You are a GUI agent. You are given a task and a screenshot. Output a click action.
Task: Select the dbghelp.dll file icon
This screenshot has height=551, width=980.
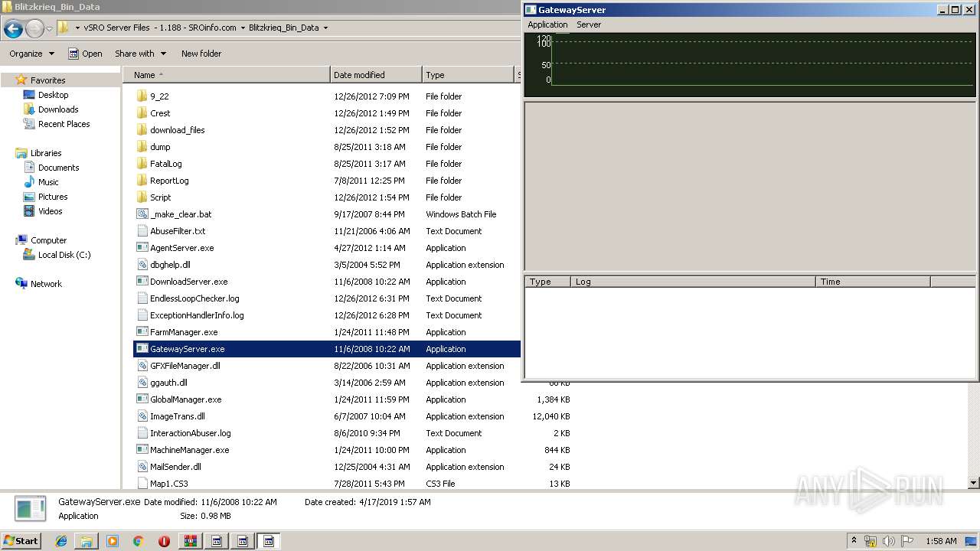tap(142, 265)
